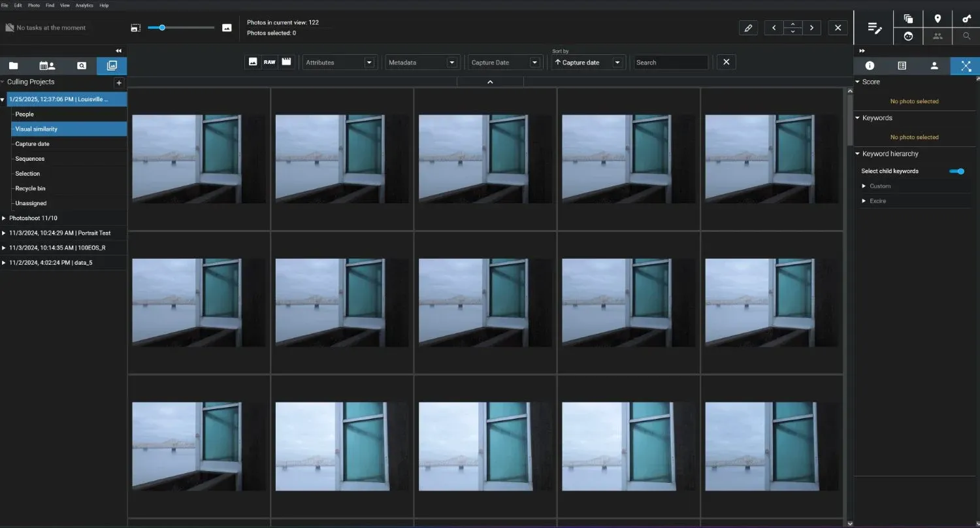Adjust the thumbnail size slider
Screen dimensions: 980x528
pos(161,27)
